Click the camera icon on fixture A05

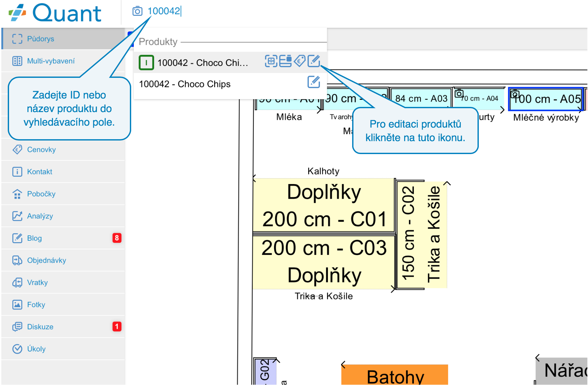[515, 94]
